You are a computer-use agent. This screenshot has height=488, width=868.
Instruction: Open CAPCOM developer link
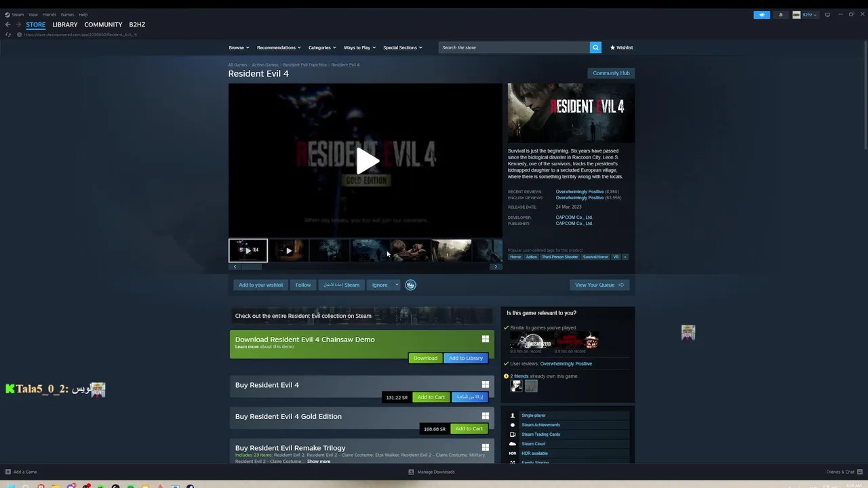point(574,218)
